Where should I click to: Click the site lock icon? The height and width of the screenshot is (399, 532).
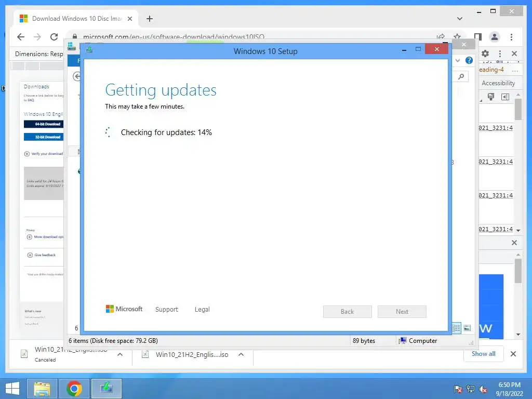point(75,37)
